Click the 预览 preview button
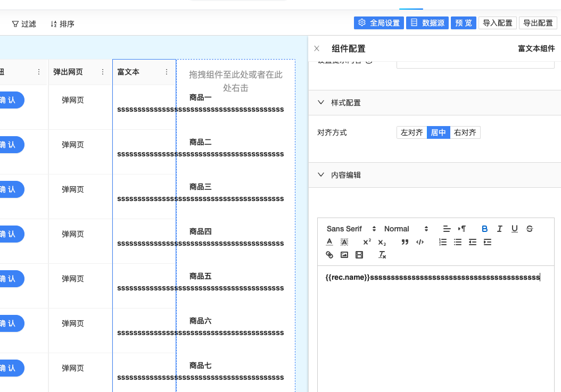The width and height of the screenshot is (561, 392). click(463, 22)
